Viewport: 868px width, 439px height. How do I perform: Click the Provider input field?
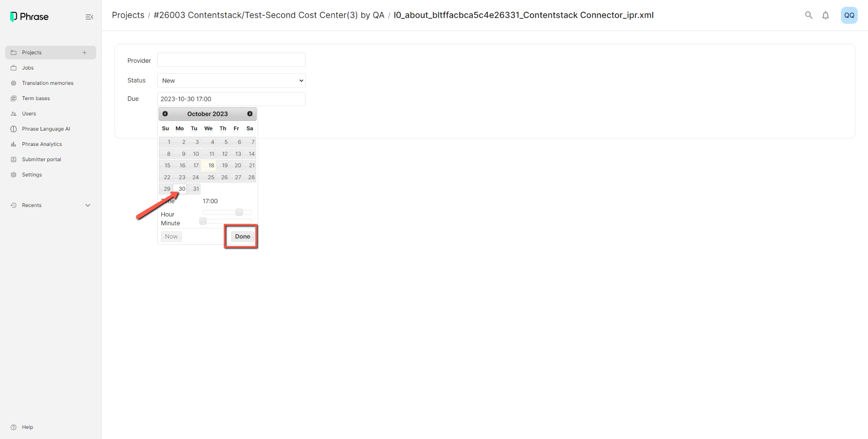click(231, 60)
